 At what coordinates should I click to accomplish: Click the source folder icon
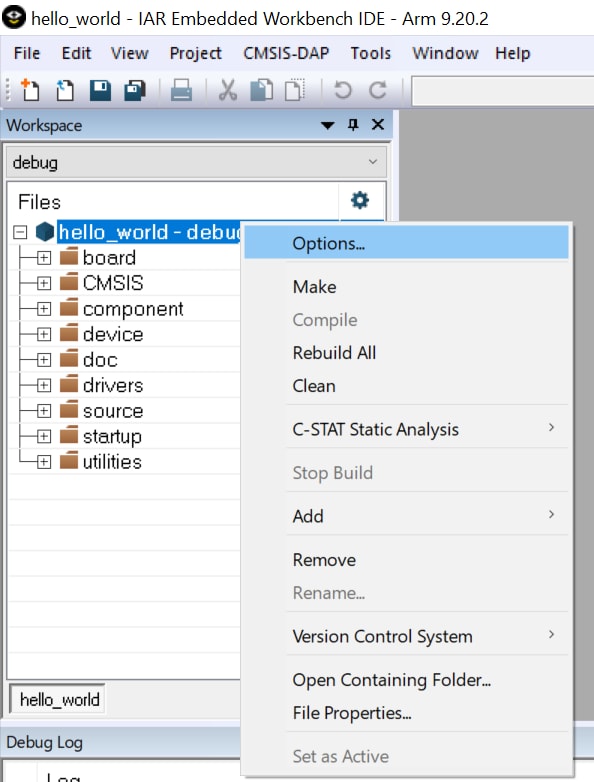point(69,410)
